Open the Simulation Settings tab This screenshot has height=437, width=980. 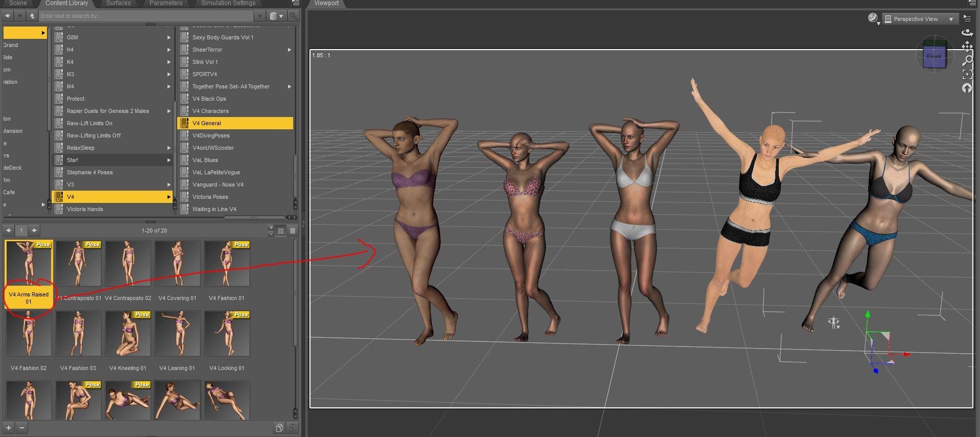[x=228, y=3]
